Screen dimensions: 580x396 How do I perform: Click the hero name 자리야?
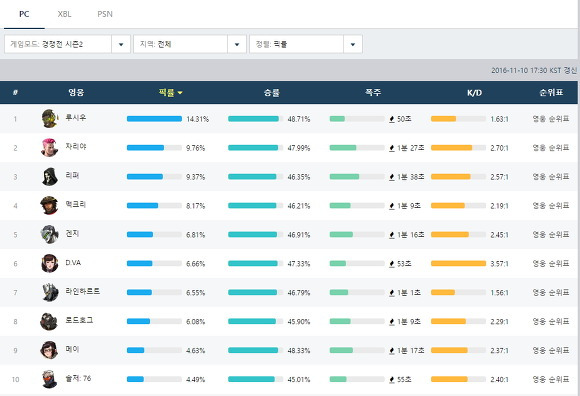point(76,146)
